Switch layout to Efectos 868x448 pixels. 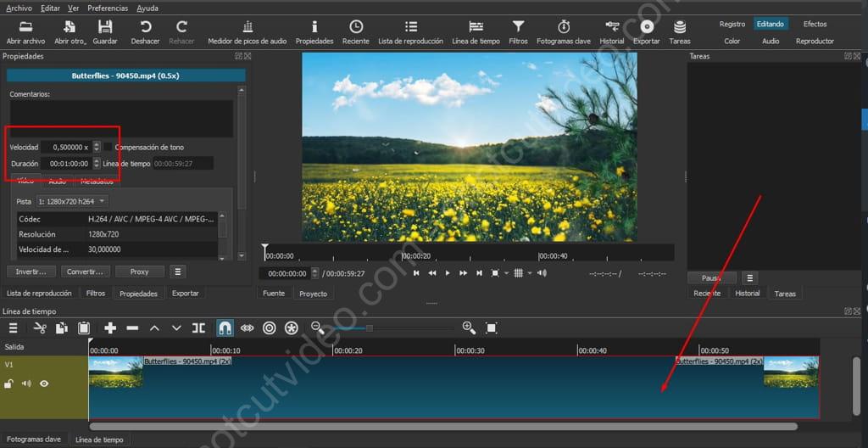click(x=815, y=24)
